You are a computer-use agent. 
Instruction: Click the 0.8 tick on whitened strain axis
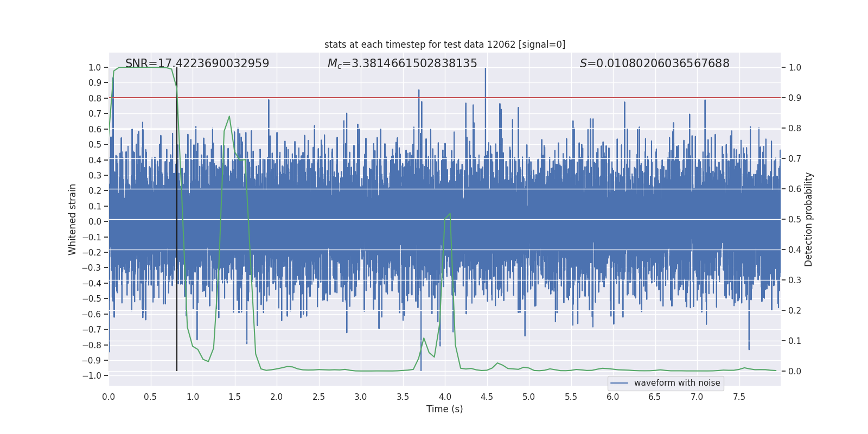pyautogui.click(x=95, y=98)
